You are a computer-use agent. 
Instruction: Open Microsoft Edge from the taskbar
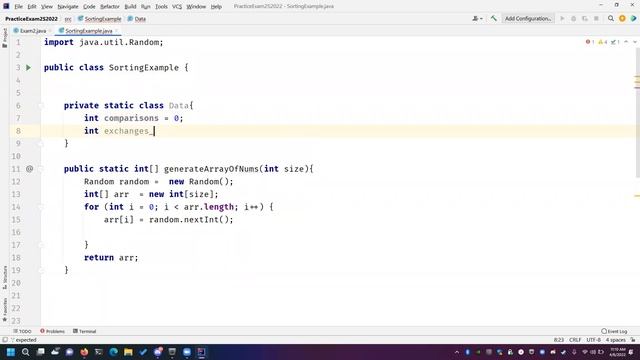(x=113, y=352)
